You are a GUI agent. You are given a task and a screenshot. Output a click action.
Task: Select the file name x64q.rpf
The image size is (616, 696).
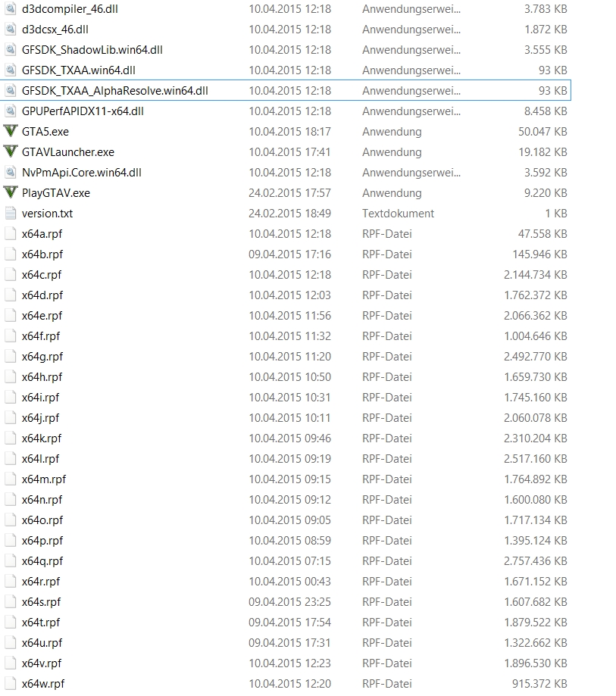tap(42, 561)
